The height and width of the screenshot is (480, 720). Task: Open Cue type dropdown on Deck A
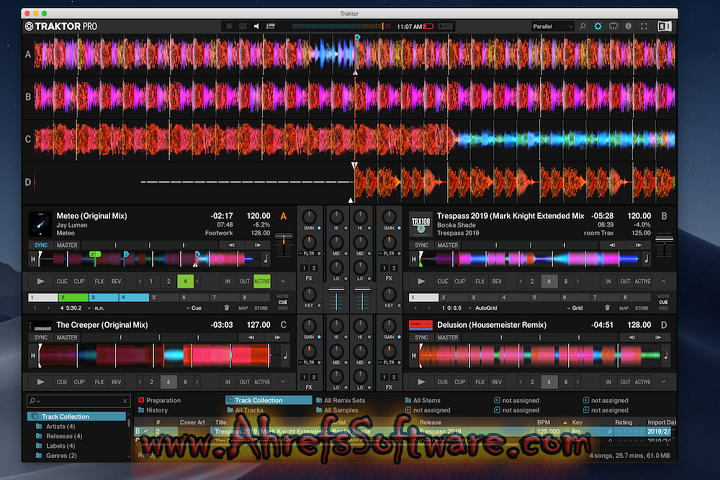click(194, 308)
